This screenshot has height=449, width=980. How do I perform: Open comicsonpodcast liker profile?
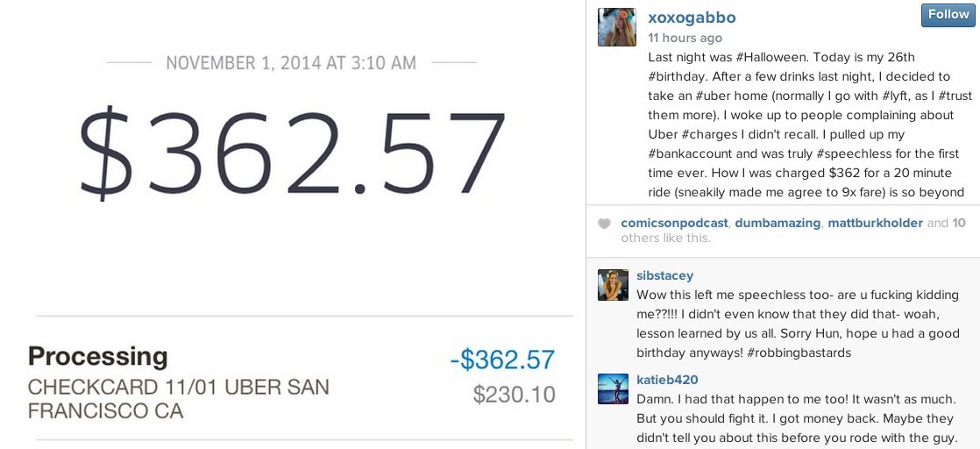pyautogui.click(x=674, y=223)
